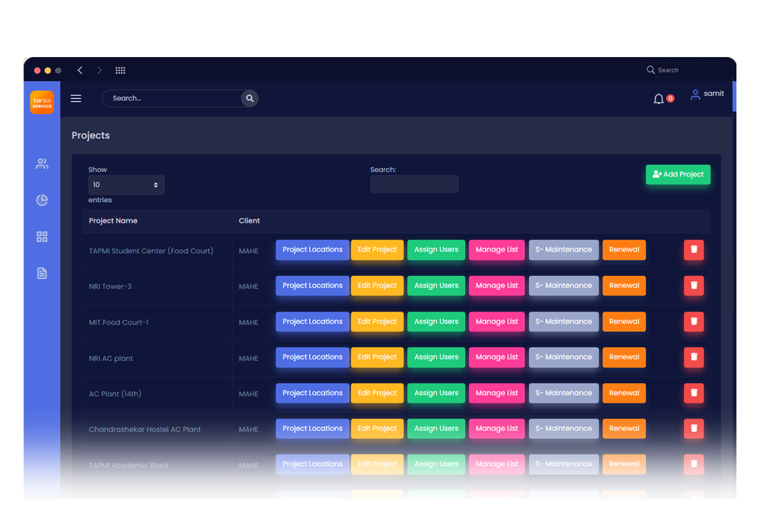Open the pie chart icon in sidebar
Screen dimensions: 760x532
tap(42, 200)
